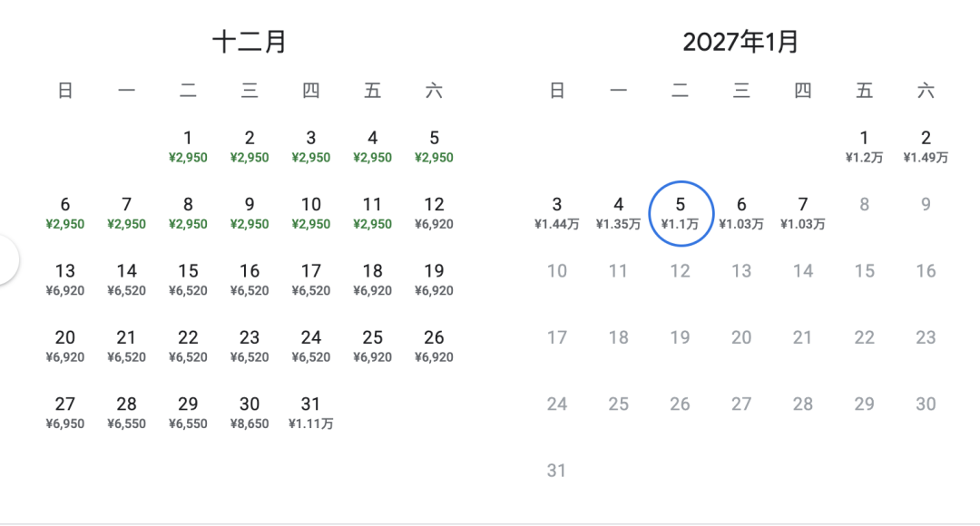Click the circled January 5 date
This screenshot has width=980, height=526.
[x=681, y=213]
